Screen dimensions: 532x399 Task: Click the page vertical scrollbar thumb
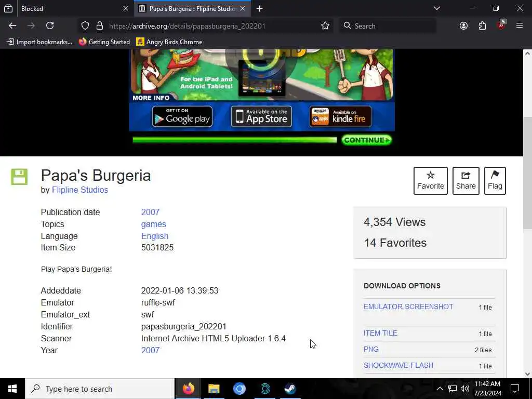pos(528,173)
